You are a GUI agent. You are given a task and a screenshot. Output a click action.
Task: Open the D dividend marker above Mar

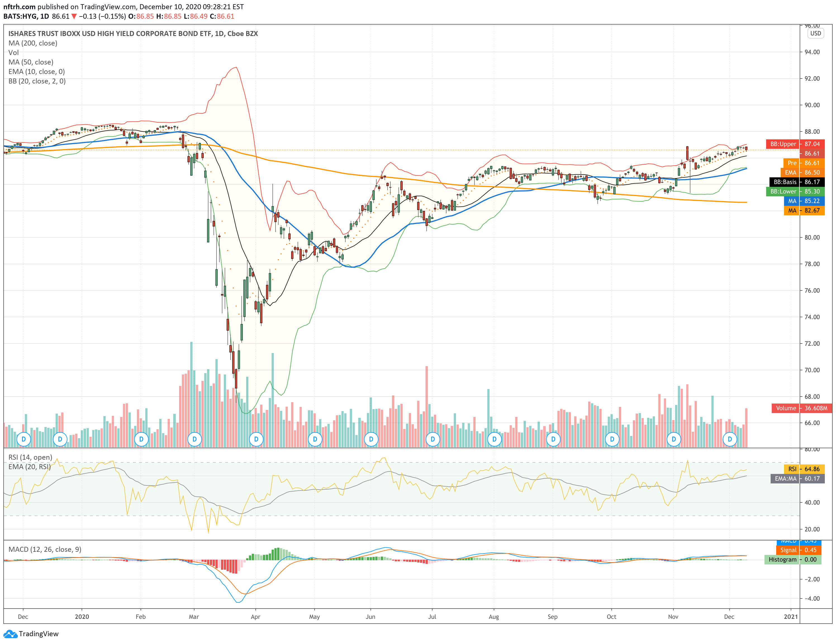click(194, 439)
